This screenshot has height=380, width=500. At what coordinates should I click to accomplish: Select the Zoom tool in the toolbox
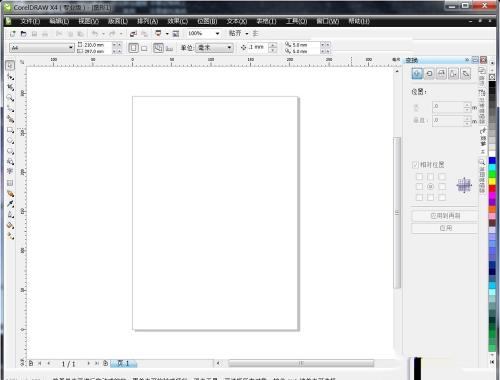click(x=10, y=98)
